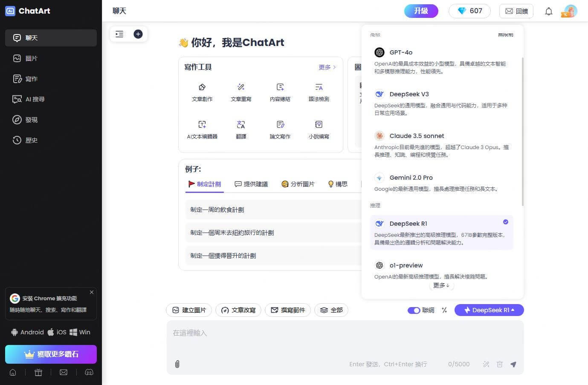This screenshot has height=385, width=588.
Task: Click the 建立圖片 quick action
Action: point(189,310)
